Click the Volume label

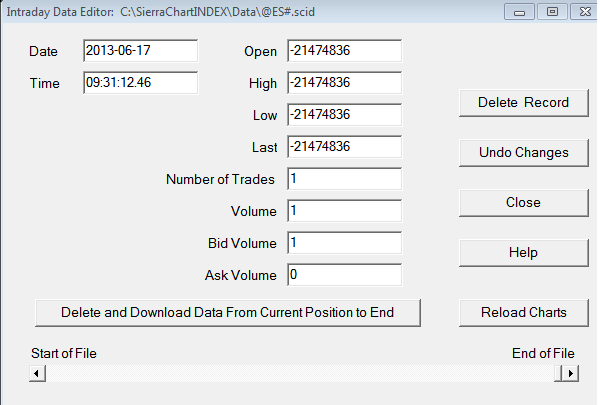coord(254,211)
